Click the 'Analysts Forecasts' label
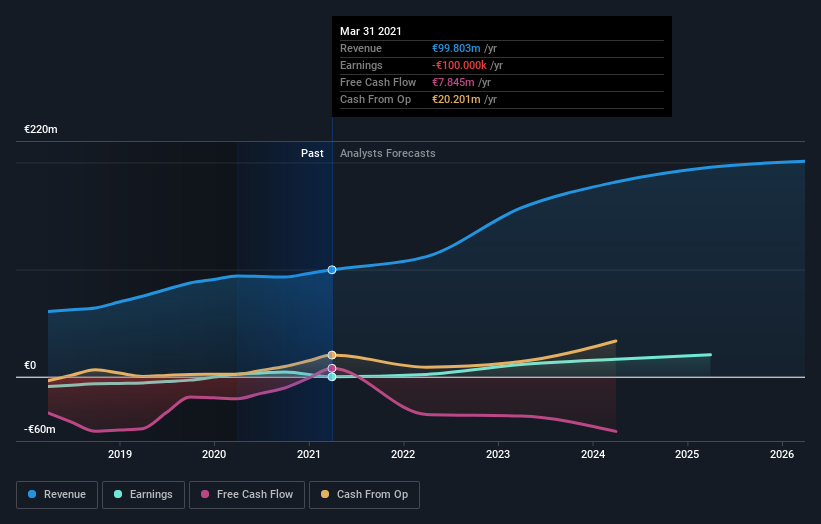This screenshot has width=821, height=524. click(x=387, y=153)
